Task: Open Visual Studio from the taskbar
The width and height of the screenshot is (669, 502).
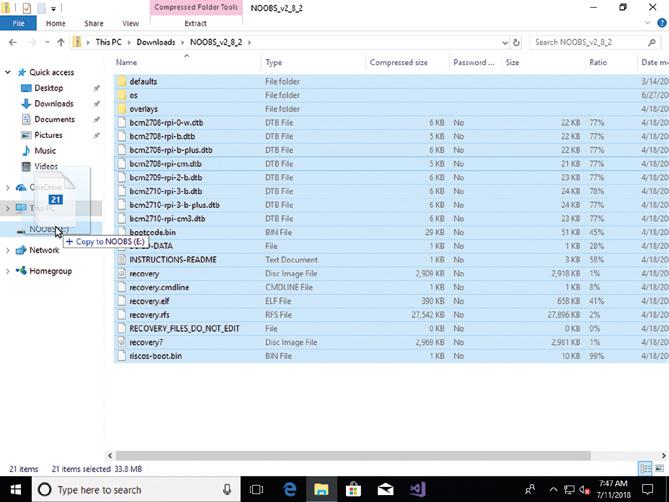Action: coord(417,490)
